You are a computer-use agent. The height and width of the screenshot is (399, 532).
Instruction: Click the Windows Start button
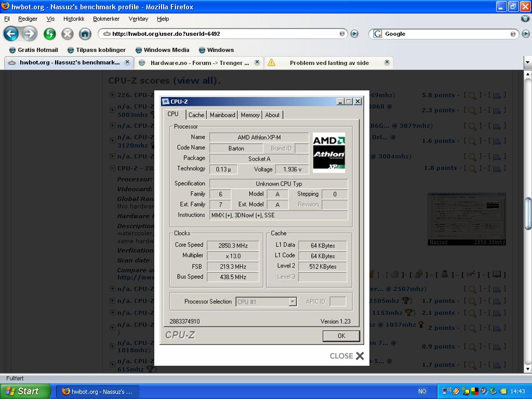click(25, 391)
